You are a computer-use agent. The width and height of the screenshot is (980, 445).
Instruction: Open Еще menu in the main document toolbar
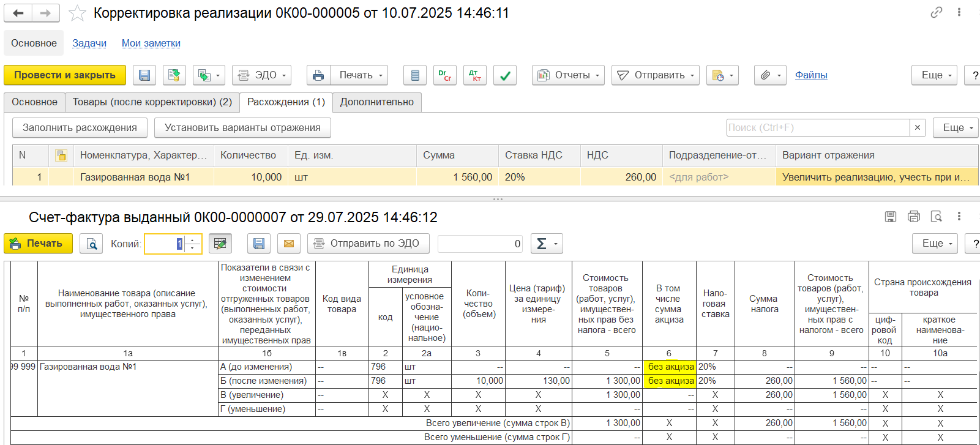[935, 75]
